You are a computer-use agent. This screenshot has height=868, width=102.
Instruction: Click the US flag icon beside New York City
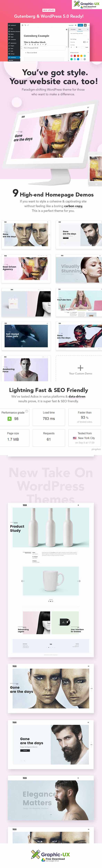click(75, 438)
